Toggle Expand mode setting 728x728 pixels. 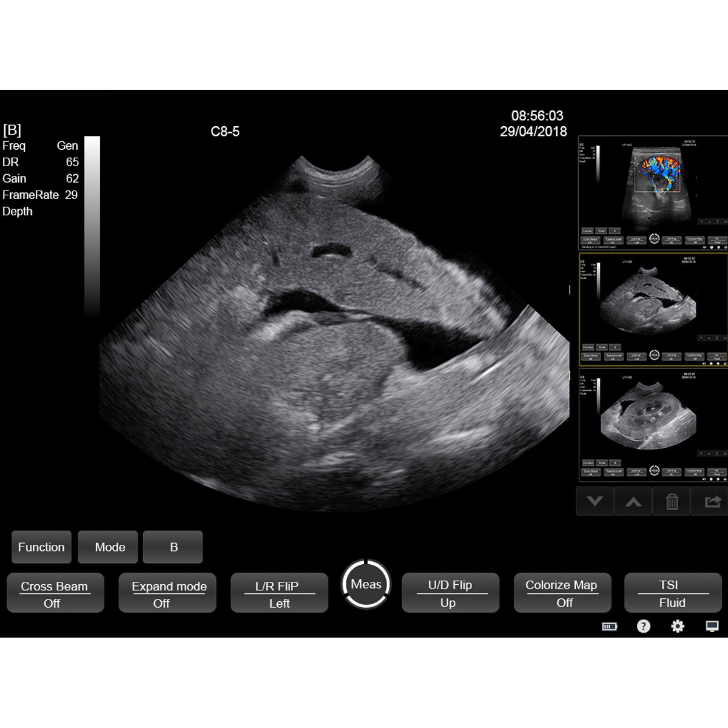point(167,593)
